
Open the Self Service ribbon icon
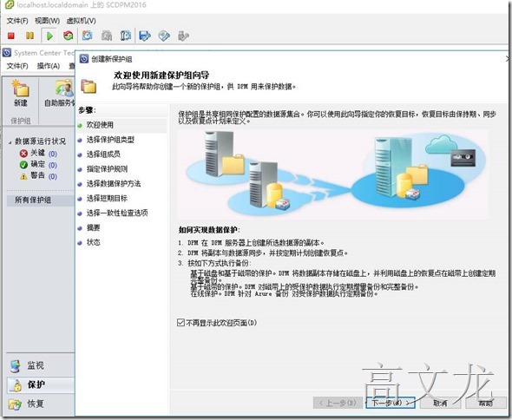tap(63, 89)
